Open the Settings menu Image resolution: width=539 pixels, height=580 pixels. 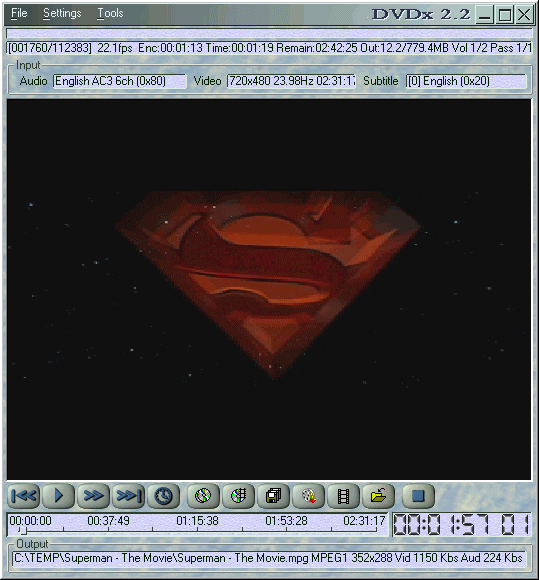coord(62,13)
